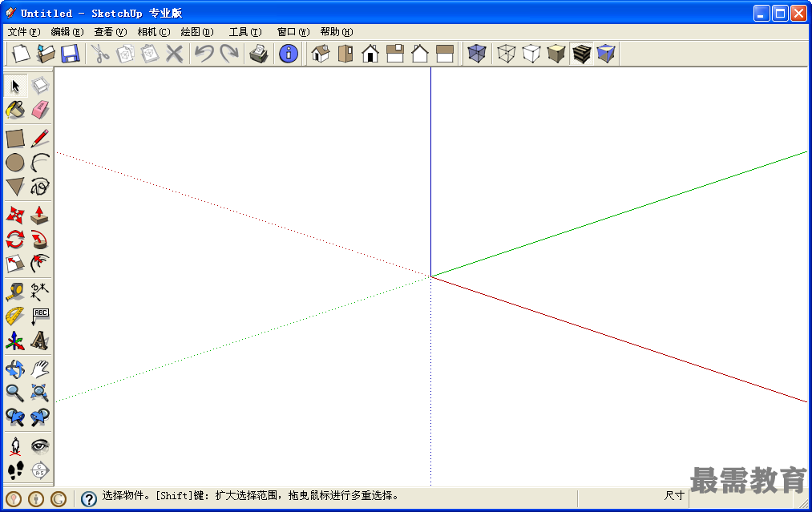This screenshot has width=812, height=512.
Task: Choose the Look Around eye tool
Action: (x=40, y=446)
